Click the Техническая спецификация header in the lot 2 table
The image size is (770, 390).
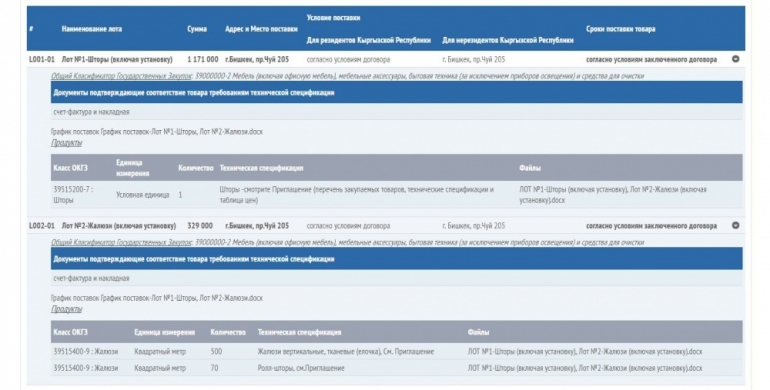click(x=299, y=333)
